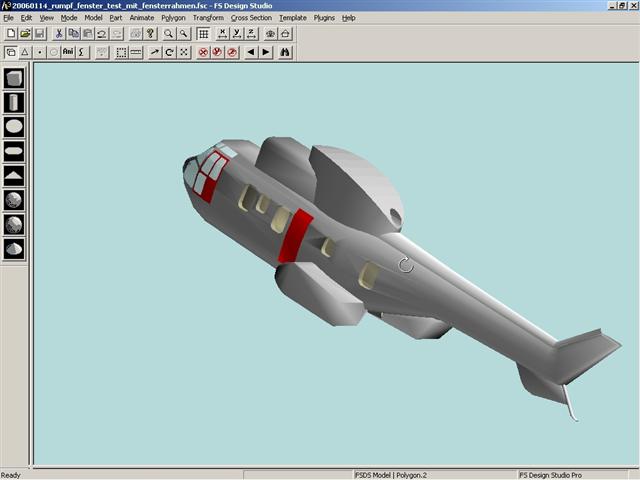640x480 pixels.
Task: Toggle the Z axis lock button
Action: tap(250, 34)
